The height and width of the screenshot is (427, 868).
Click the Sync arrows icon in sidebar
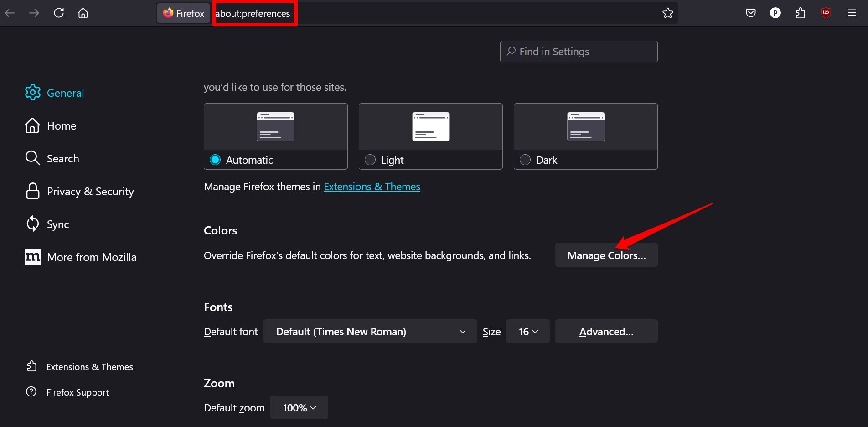32,224
